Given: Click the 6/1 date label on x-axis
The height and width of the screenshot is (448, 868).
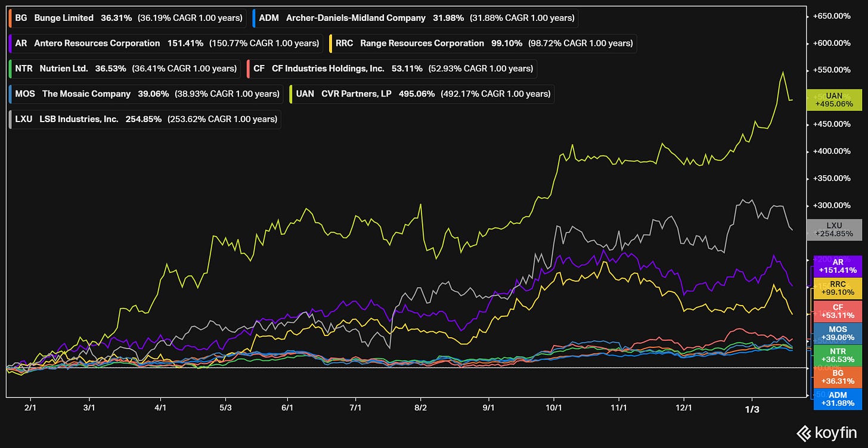Looking at the screenshot, I should (x=287, y=408).
